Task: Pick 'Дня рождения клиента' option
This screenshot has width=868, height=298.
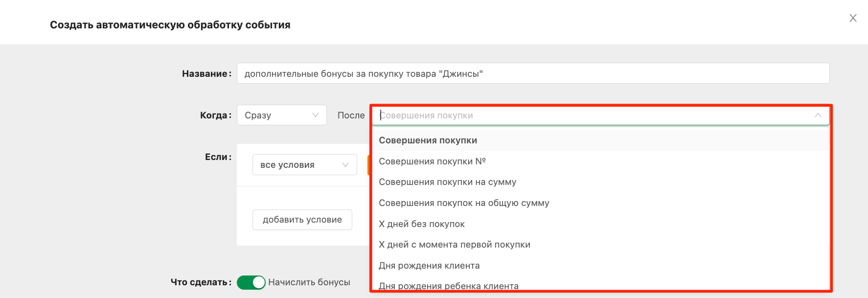Action: [x=600, y=266]
